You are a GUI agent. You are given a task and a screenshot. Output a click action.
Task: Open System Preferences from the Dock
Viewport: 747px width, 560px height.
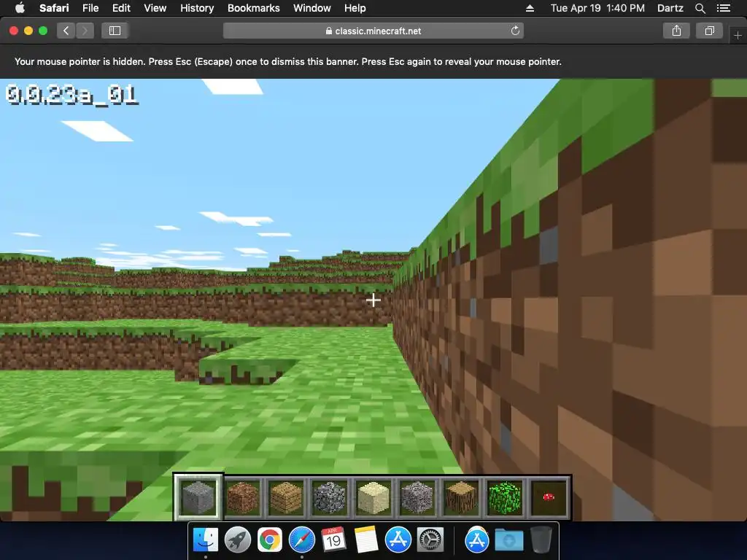point(430,540)
